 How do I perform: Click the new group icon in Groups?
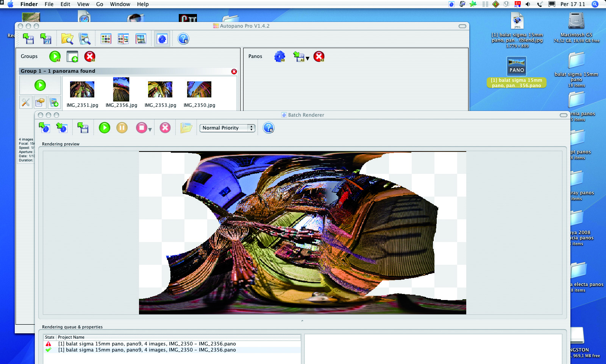point(72,56)
